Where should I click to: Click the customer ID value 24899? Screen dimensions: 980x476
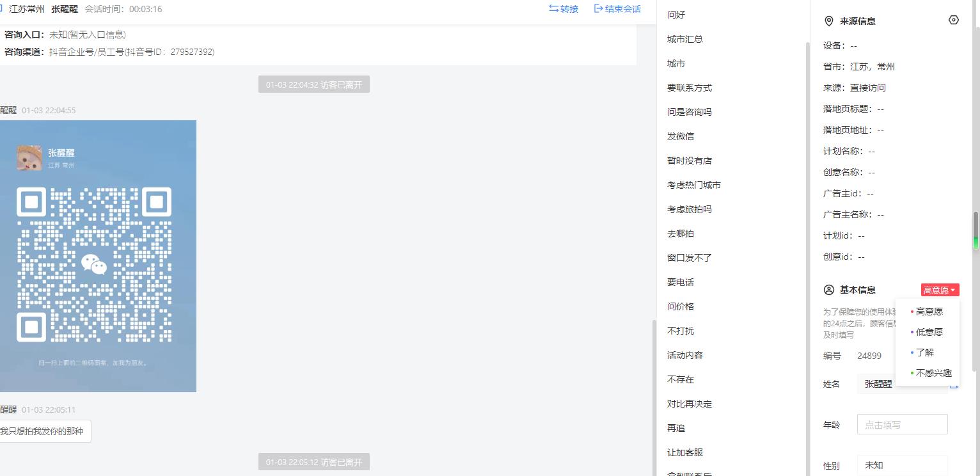click(x=869, y=356)
